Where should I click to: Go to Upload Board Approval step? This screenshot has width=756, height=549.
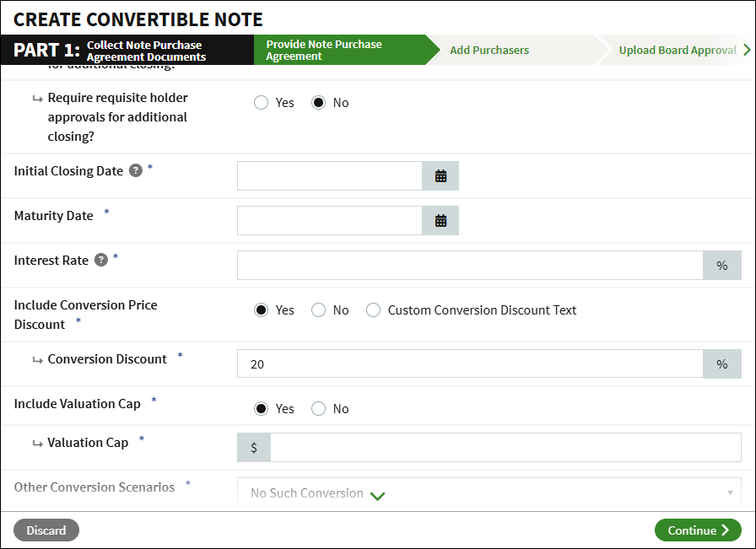pos(678,50)
